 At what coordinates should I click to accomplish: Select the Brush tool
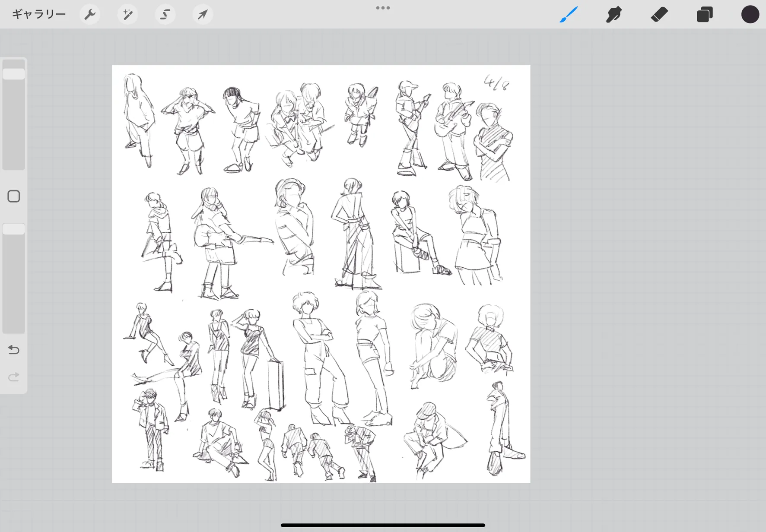tap(569, 14)
